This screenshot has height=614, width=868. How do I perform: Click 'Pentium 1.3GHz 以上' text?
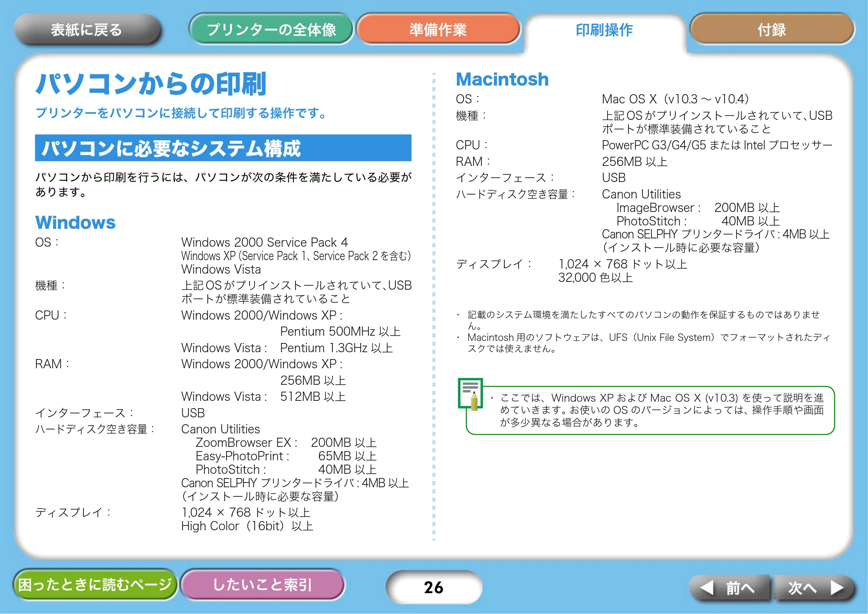pyautogui.click(x=336, y=348)
